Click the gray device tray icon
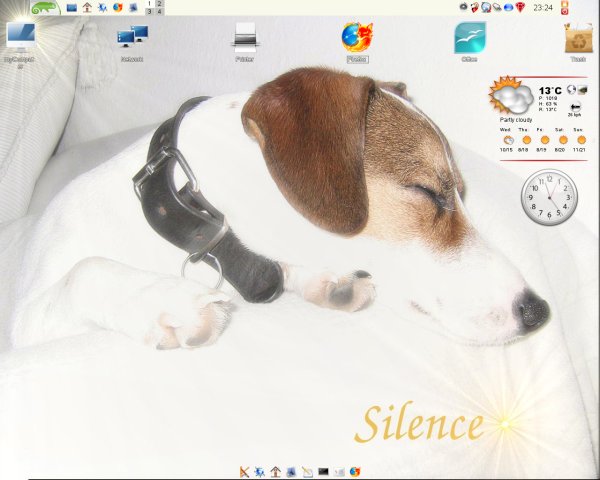The image size is (600, 480). pos(497,7)
